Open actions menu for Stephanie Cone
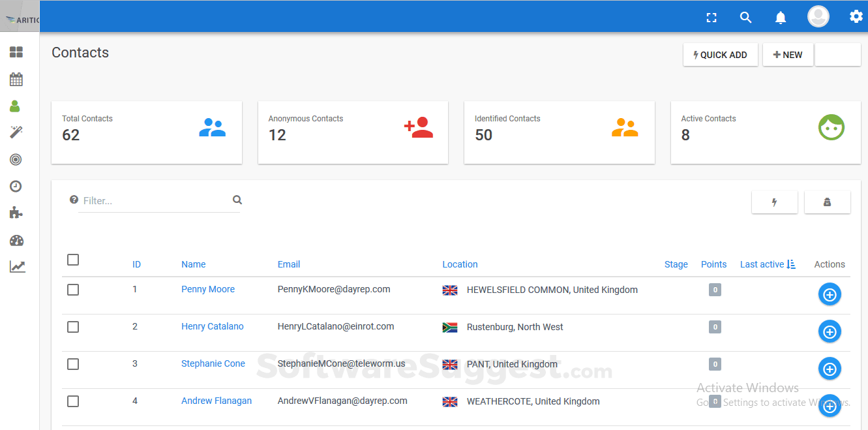The height and width of the screenshot is (430, 868). [830, 369]
